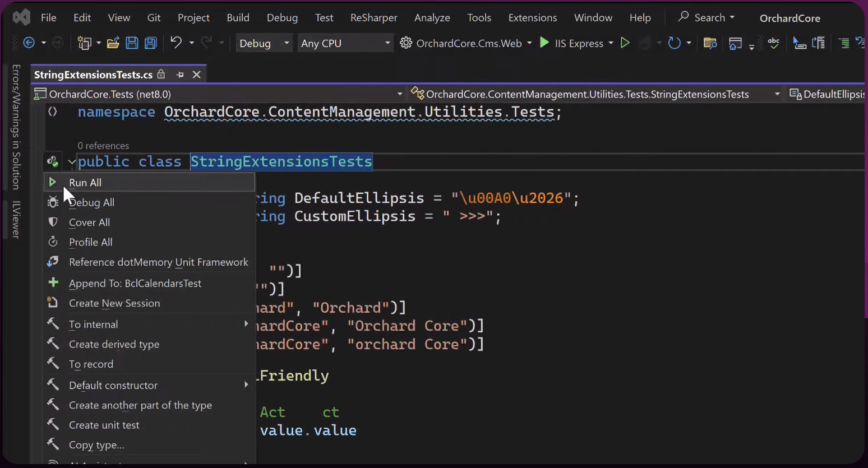Click the Undo icon
This screenshot has height=468, width=868.
pos(176,43)
